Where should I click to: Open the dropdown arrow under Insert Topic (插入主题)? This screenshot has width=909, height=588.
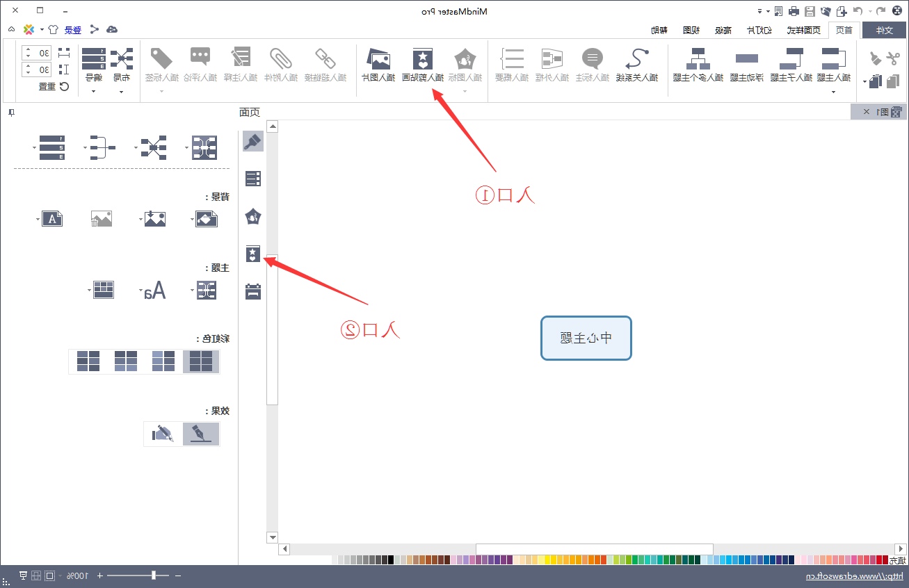pyautogui.click(x=833, y=92)
